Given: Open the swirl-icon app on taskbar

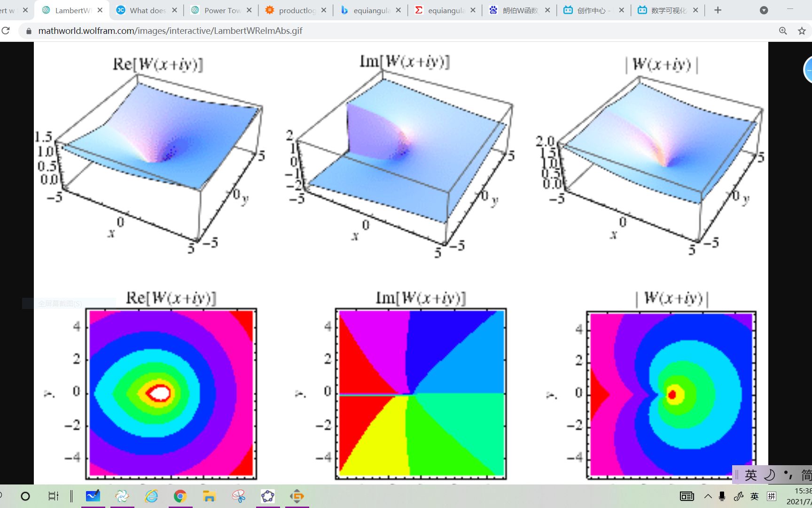Looking at the screenshot, I should (122, 496).
